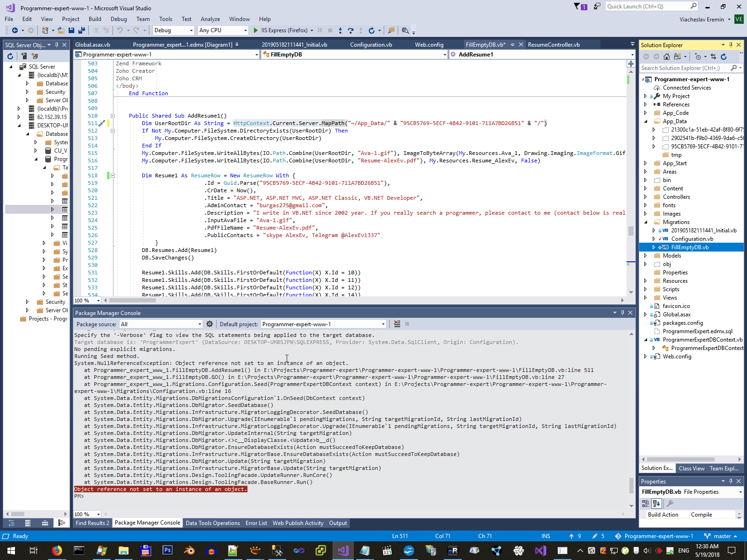Open the AddResume1 member navigation dropdown
The image size is (747, 560).
tap(542, 55)
